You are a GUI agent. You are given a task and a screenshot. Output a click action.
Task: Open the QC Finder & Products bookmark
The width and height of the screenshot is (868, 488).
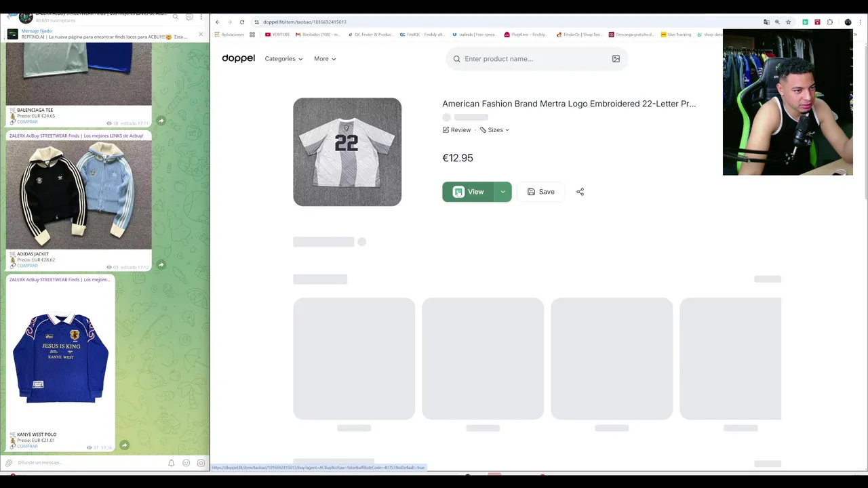[370, 35]
